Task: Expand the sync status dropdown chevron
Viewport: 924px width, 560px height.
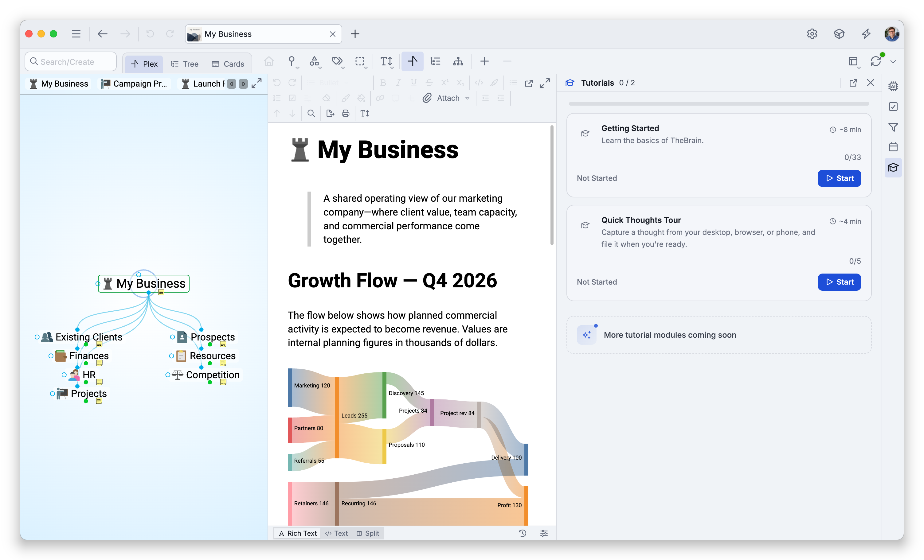Action: 893,62
